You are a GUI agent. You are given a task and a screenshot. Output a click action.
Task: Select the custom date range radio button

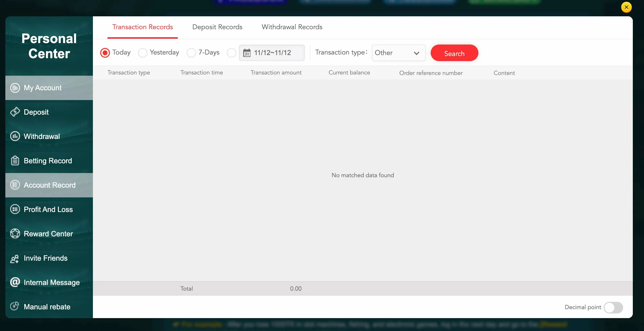[231, 53]
